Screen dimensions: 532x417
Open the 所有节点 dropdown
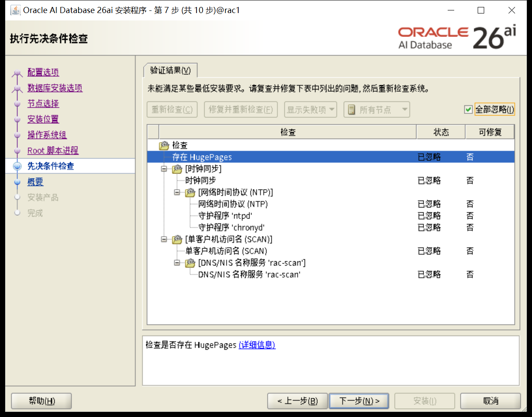click(x=376, y=110)
